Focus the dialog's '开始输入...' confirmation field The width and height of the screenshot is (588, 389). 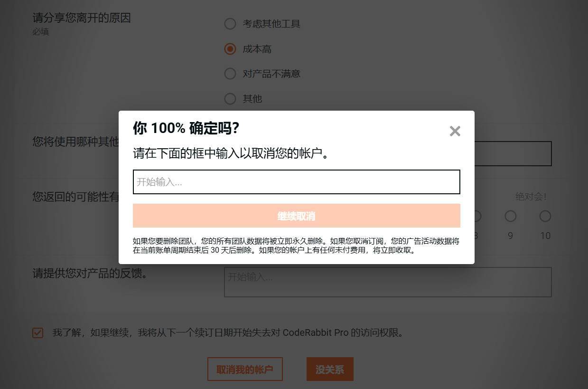point(297,182)
